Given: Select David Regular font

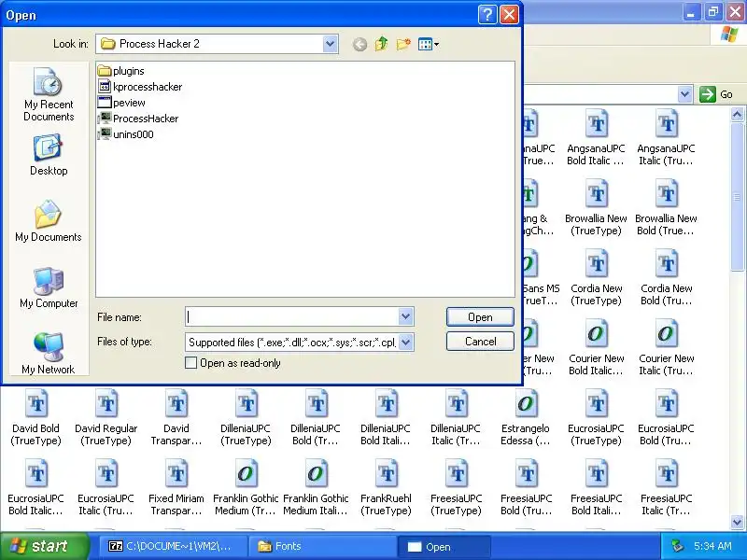Looking at the screenshot, I should (106, 417).
